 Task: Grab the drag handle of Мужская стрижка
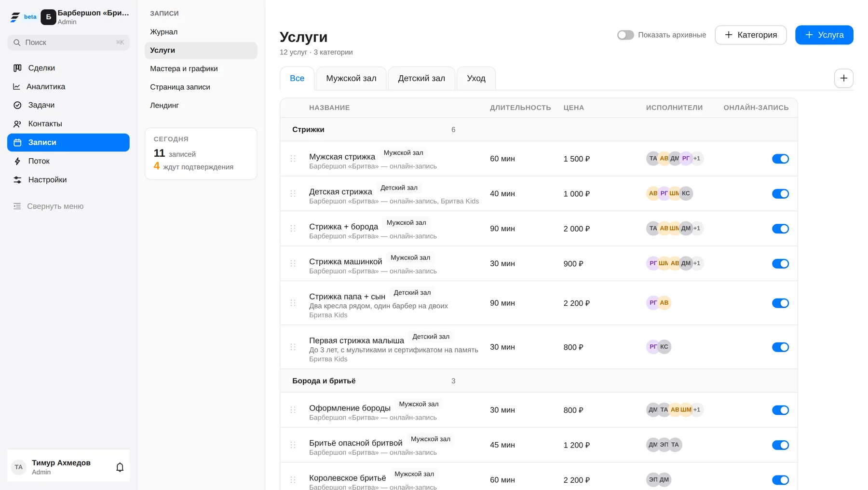click(293, 159)
